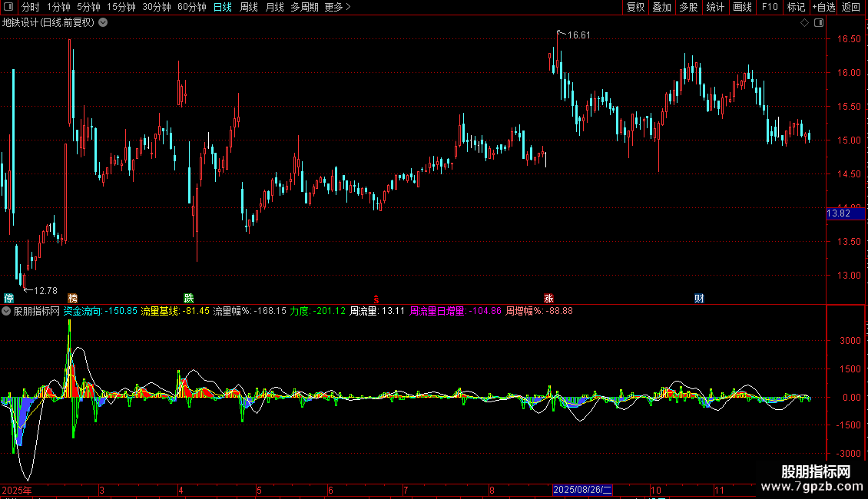Open the 统计 statistics button

(x=715, y=7)
